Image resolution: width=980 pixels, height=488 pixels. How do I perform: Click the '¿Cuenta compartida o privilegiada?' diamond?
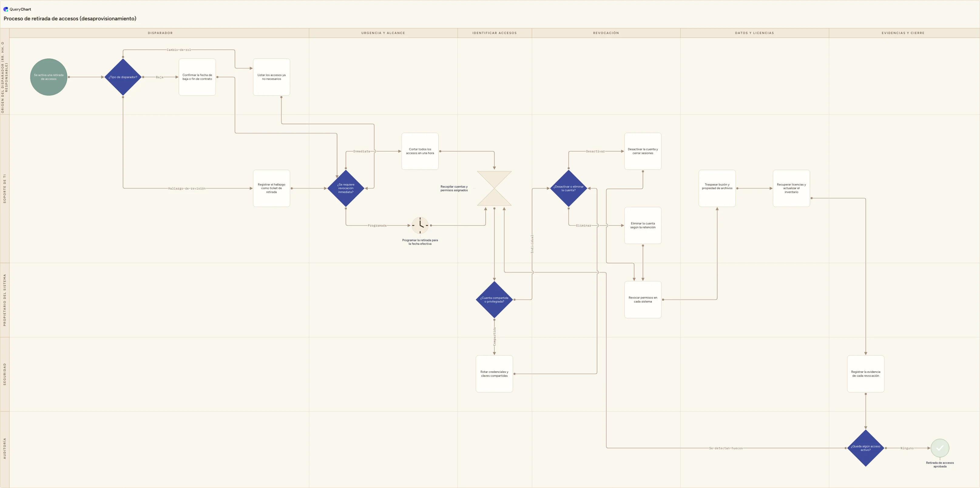pos(494,299)
